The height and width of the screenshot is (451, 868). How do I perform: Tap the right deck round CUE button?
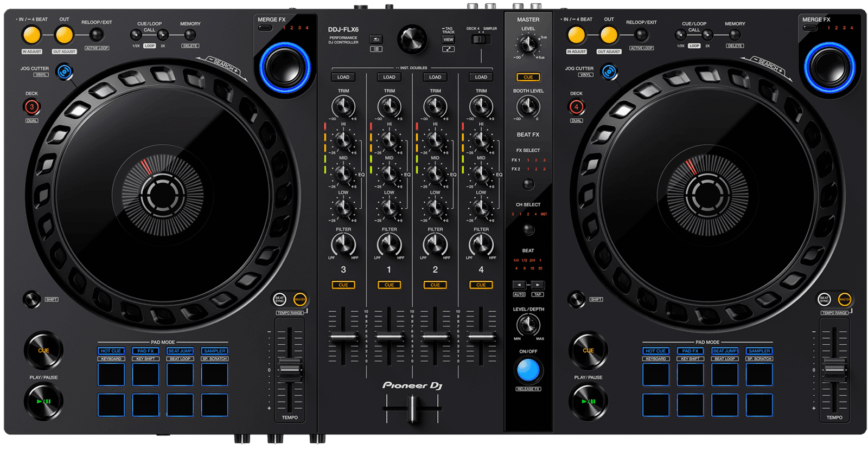click(x=588, y=350)
